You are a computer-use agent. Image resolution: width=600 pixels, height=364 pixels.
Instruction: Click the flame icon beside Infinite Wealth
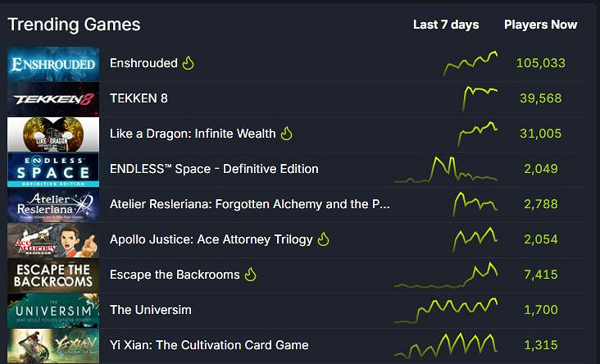pyautogui.click(x=286, y=134)
